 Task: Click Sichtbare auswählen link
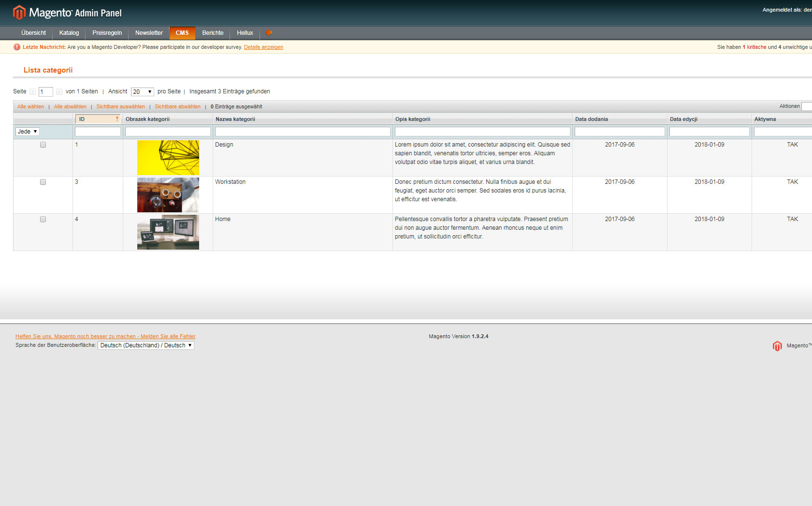click(120, 106)
